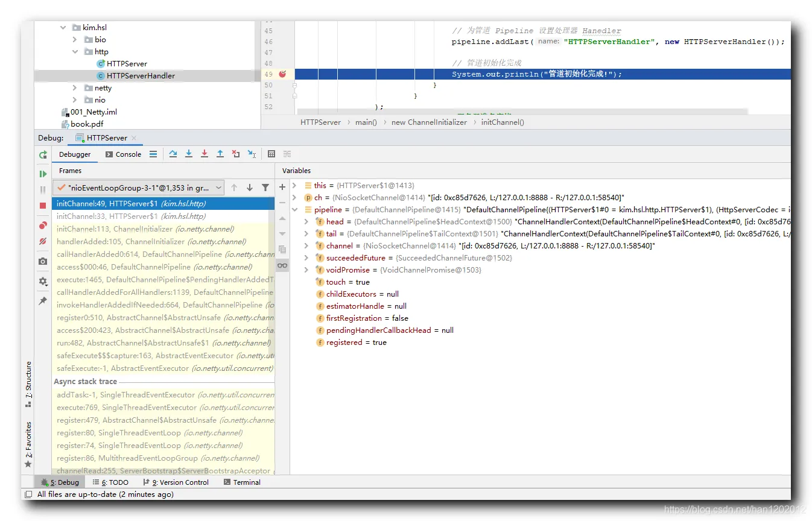The width and height of the screenshot is (812, 521).
Task: Expand the bio package folder
Action: point(75,40)
